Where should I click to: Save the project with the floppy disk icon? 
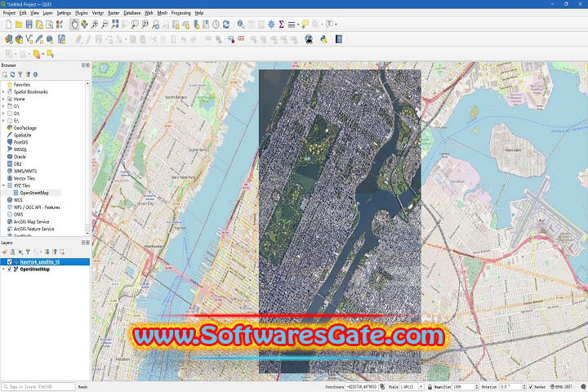click(x=29, y=24)
